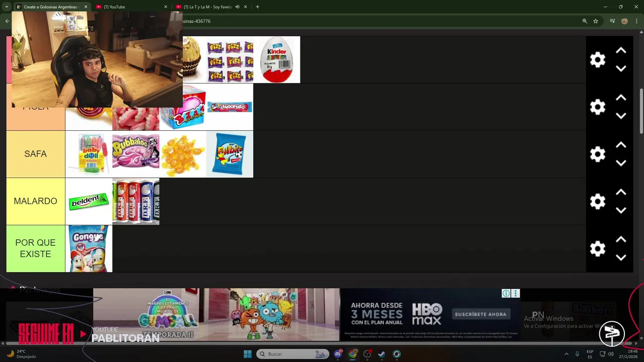Open Discord from the taskbar
This screenshot has height=362, width=644.
pyautogui.click(x=338, y=354)
